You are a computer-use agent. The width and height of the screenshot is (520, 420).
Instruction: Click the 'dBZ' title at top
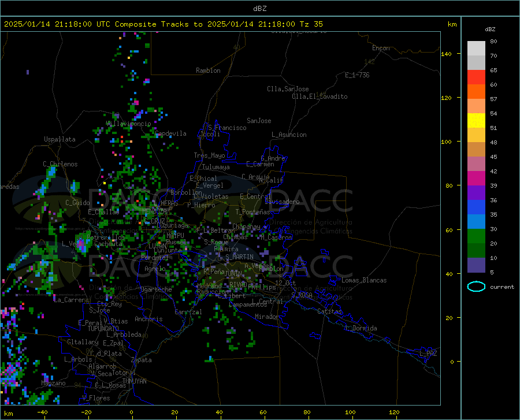(259, 9)
